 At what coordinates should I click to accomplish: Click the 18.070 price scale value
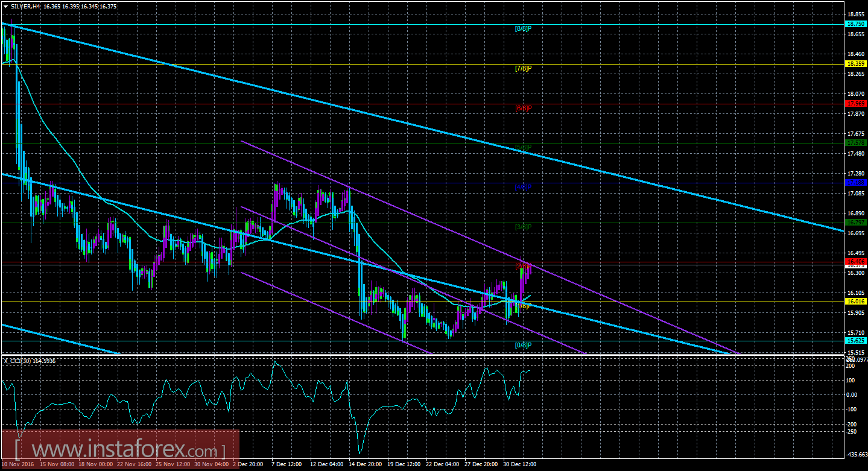point(856,94)
